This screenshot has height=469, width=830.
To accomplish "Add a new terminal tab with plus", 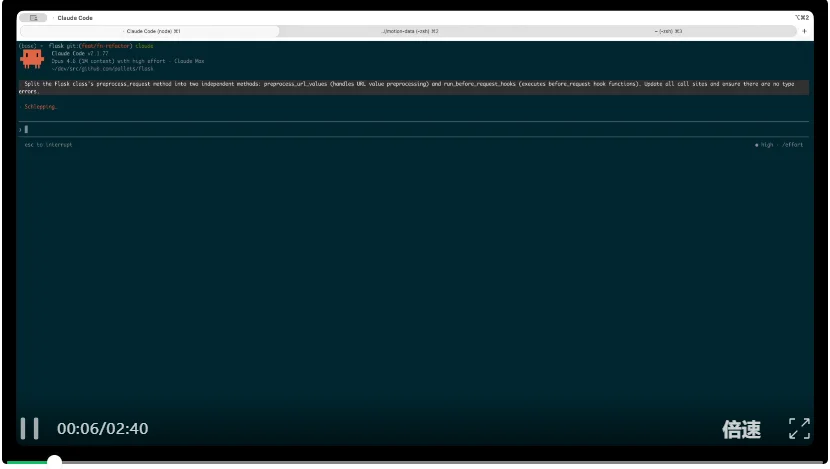I will (804, 32).
